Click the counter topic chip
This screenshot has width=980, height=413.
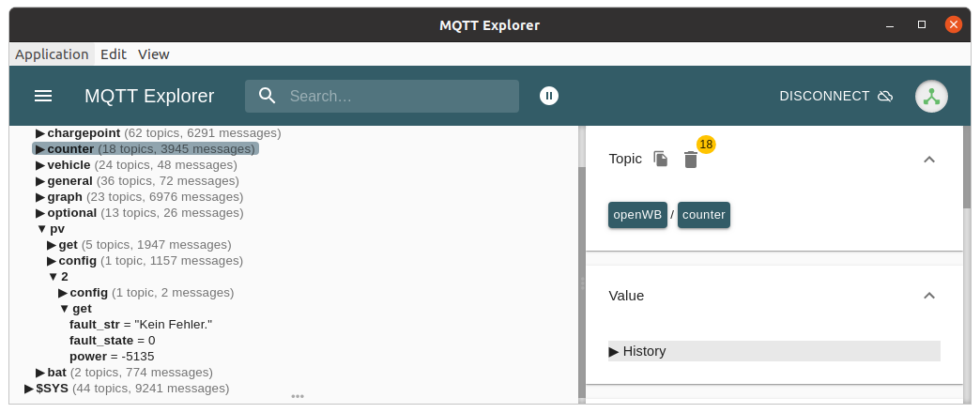pyautogui.click(x=704, y=215)
